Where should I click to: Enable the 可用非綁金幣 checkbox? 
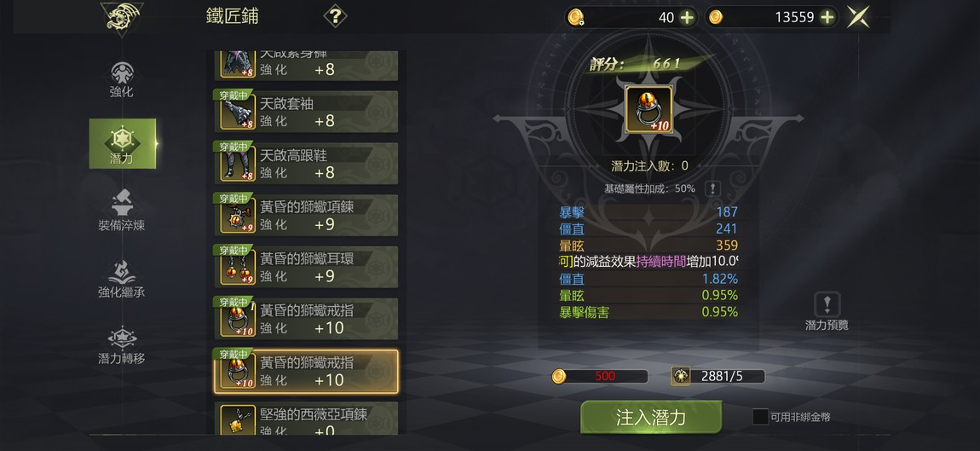click(760, 417)
